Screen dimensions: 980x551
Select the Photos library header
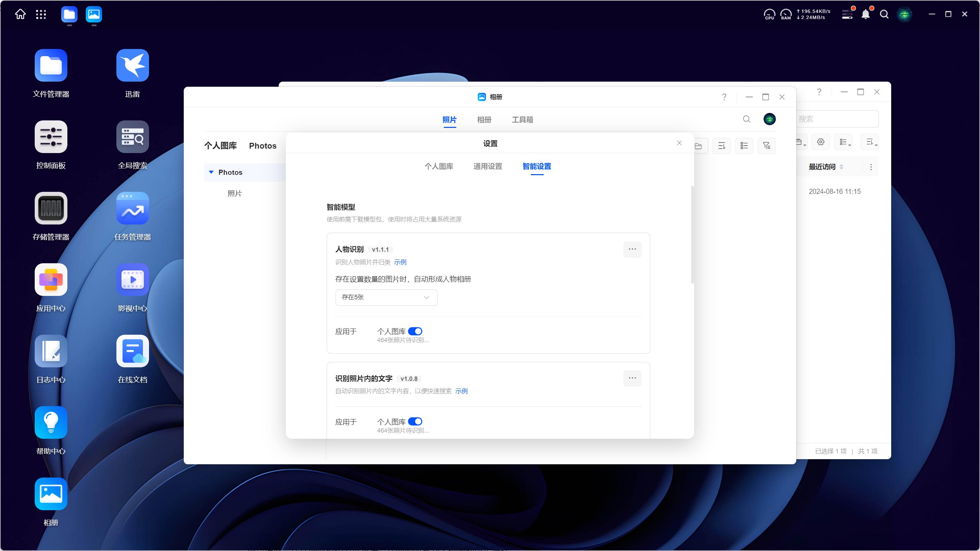(263, 146)
